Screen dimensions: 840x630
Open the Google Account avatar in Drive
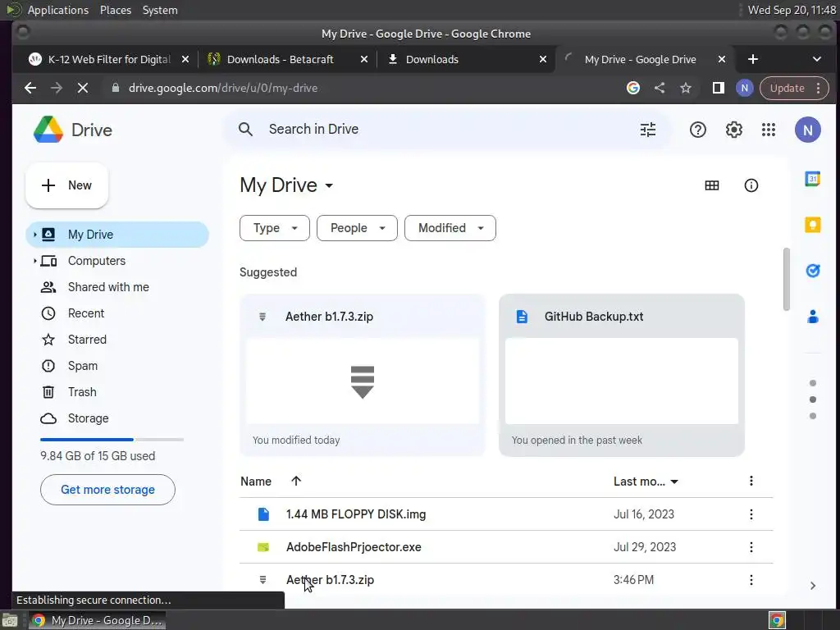click(807, 130)
